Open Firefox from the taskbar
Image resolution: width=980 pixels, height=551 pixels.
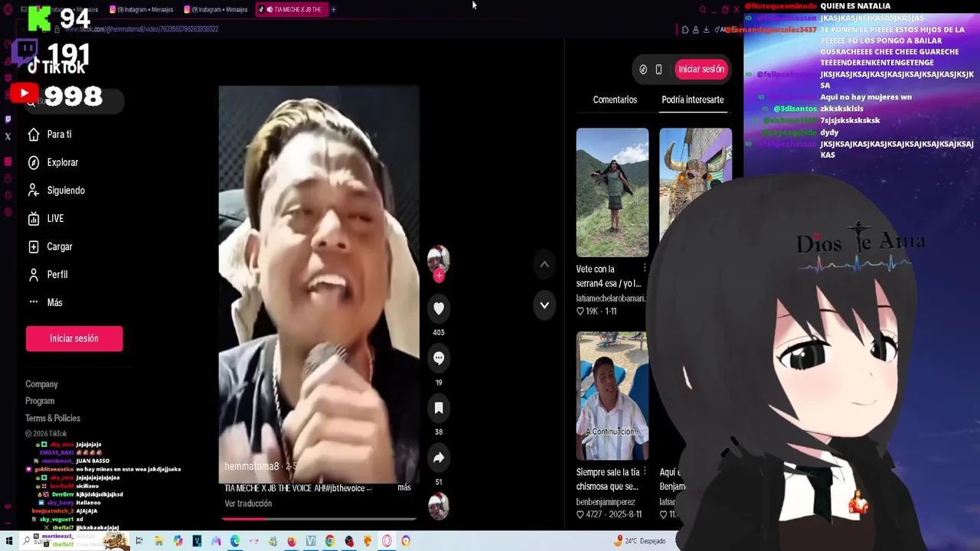pos(292,541)
